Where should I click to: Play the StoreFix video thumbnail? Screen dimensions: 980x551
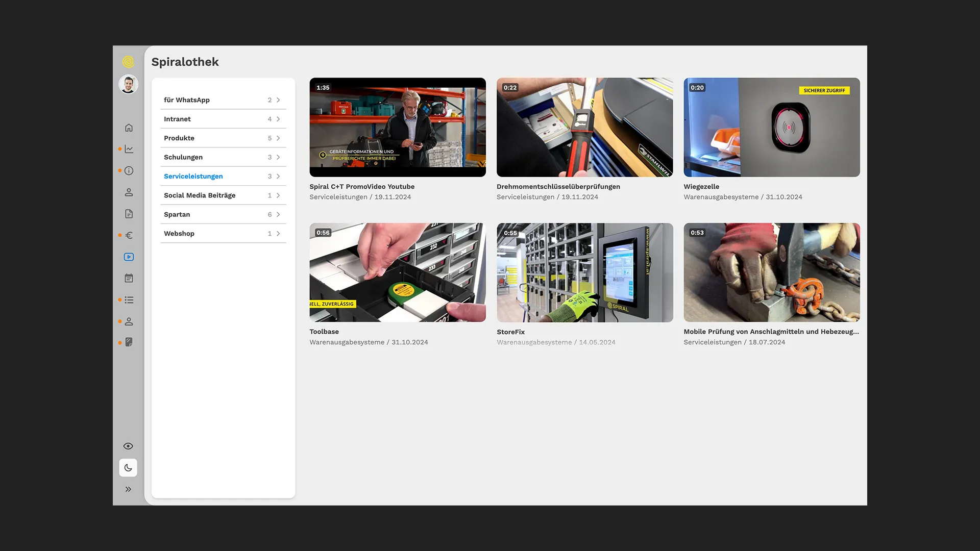[585, 272]
